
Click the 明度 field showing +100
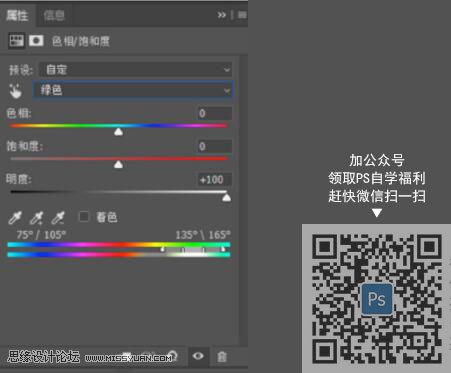(214, 180)
